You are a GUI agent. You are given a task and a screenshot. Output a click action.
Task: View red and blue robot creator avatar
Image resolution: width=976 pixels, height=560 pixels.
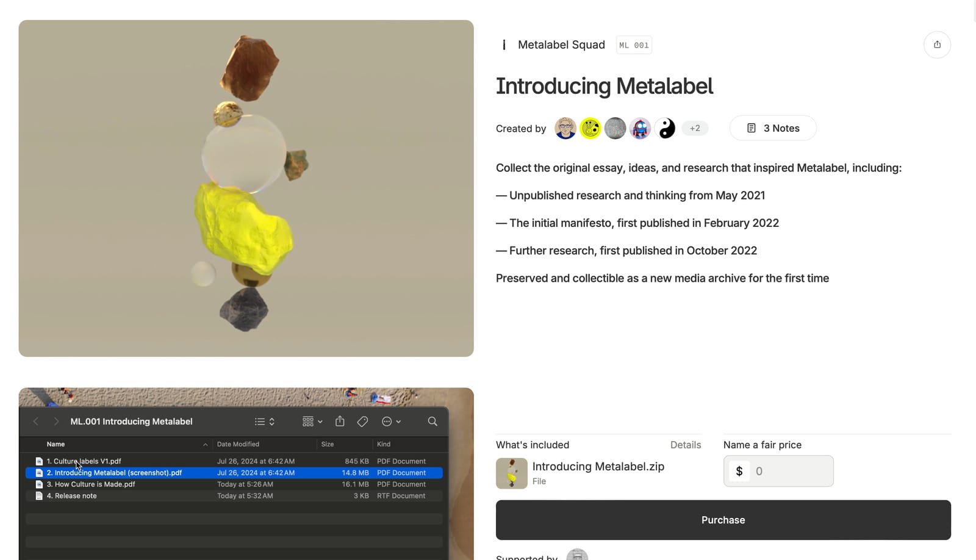pos(640,128)
